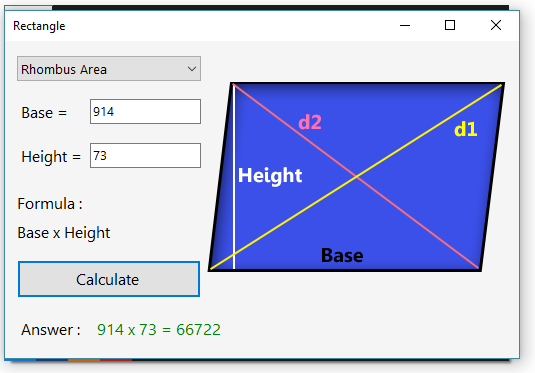Image resolution: width=535 pixels, height=373 pixels.
Task: Click the Height input field containing 73
Action: (145, 156)
